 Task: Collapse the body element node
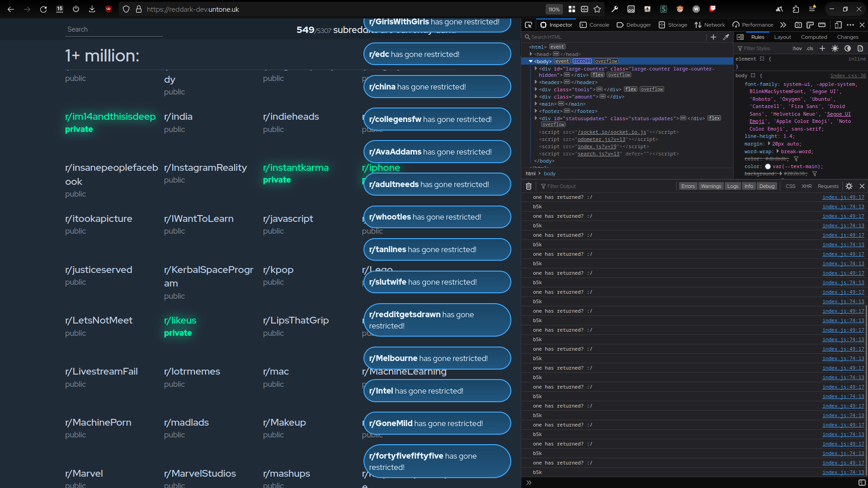[x=531, y=61]
